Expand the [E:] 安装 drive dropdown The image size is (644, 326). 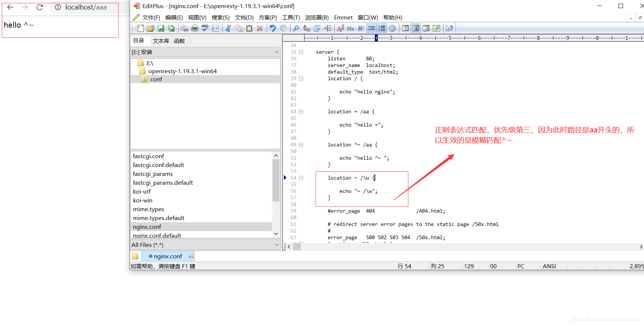point(277,52)
